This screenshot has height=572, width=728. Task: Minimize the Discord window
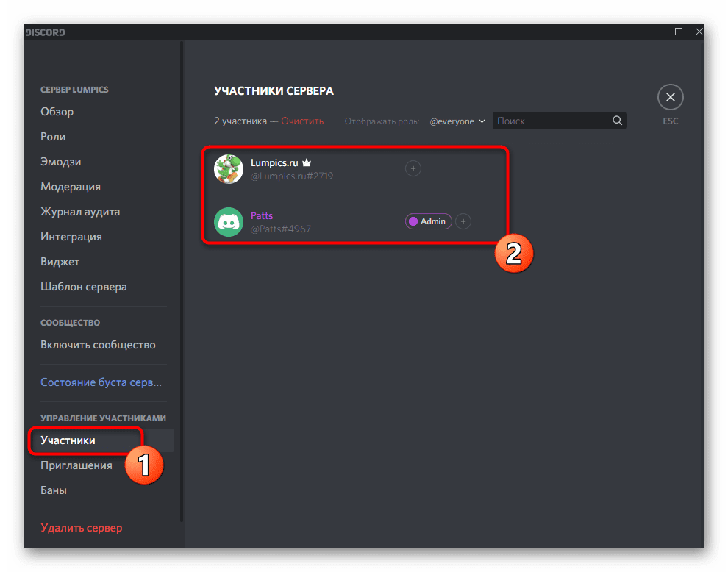click(x=658, y=32)
